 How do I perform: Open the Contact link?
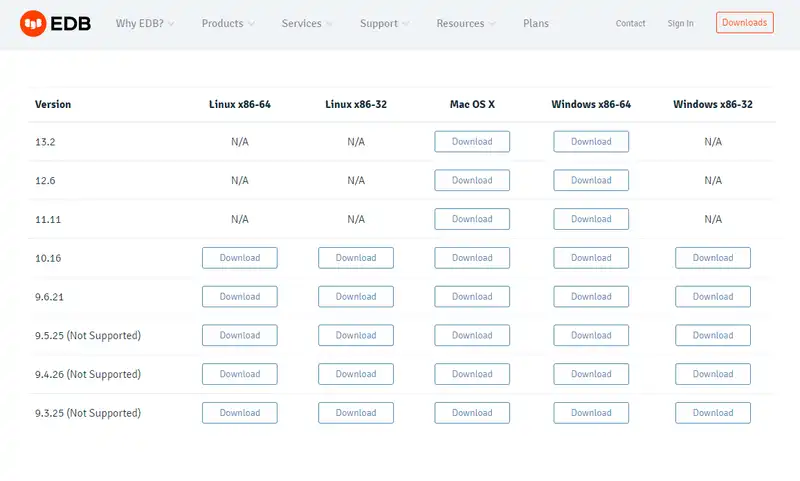(x=630, y=23)
